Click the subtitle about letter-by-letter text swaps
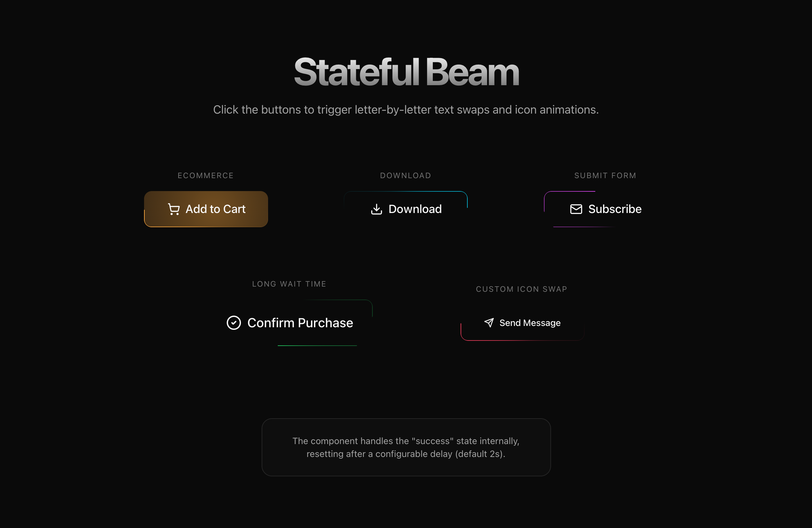The width and height of the screenshot is (812, 528). click(406, 110)
